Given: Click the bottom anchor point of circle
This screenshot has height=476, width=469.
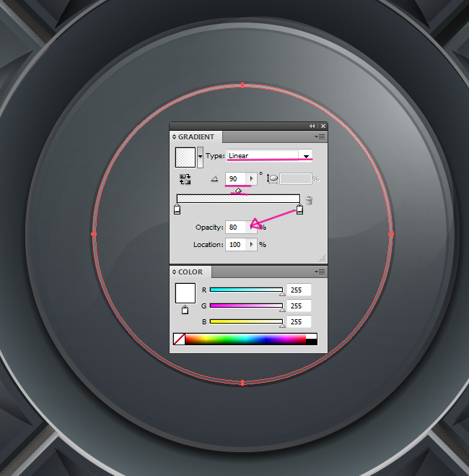Looking at the screenshot, I should [242, 383].
